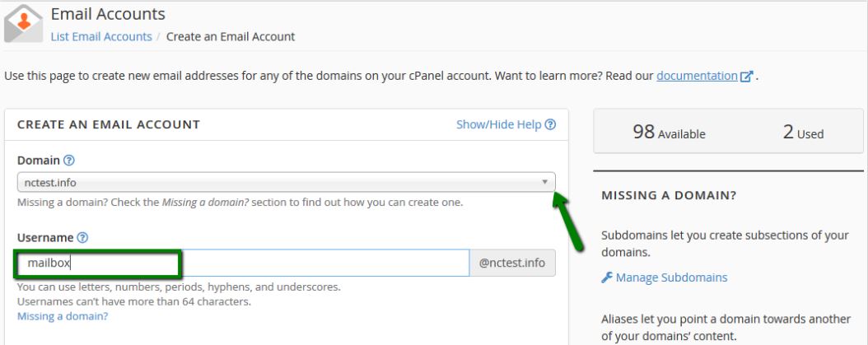Click the Email Accounts page title
The image size is (868, 345).
108,14
